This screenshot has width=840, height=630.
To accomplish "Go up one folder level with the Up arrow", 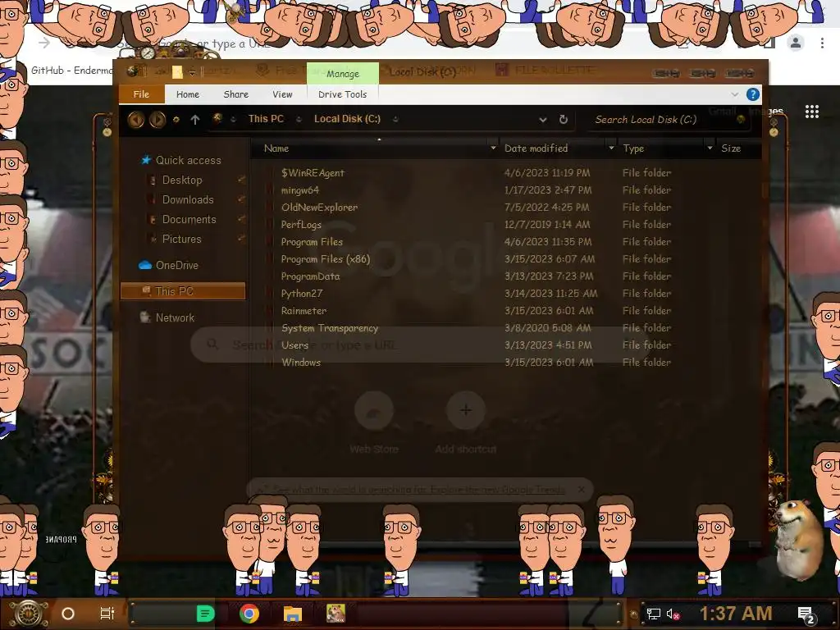I will coord(195,120).
